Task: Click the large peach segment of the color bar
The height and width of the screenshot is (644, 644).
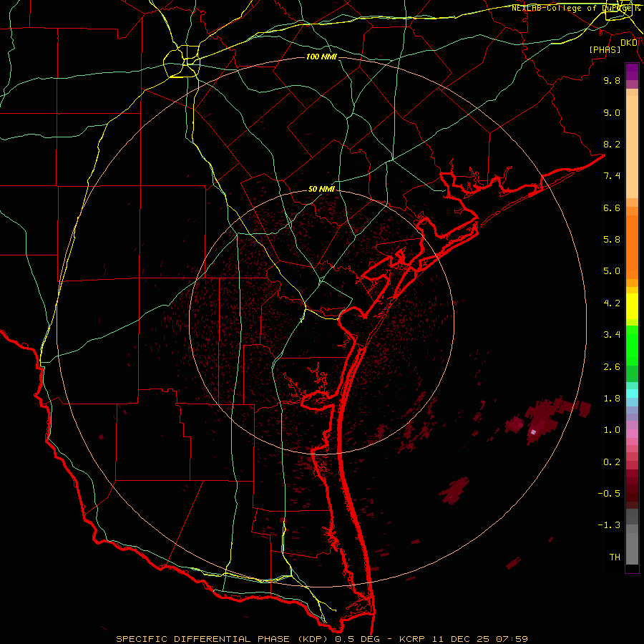Action: pos(632,147)
